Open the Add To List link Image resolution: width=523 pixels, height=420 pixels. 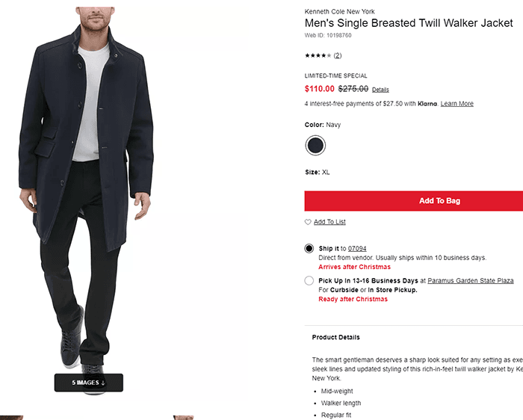(329, 222)
